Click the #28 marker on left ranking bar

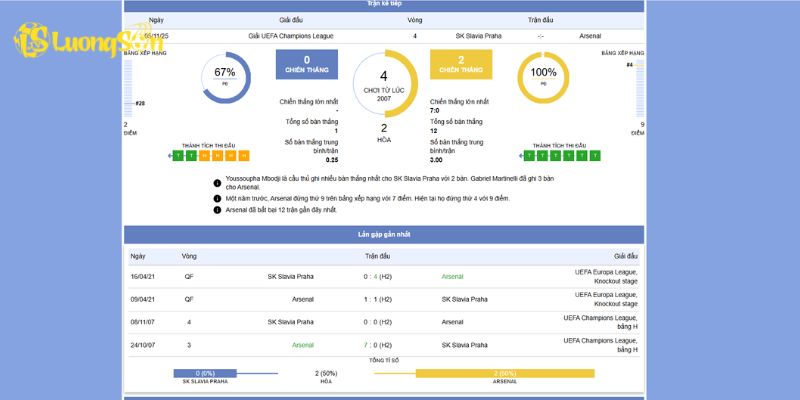(x=140, y=103)
